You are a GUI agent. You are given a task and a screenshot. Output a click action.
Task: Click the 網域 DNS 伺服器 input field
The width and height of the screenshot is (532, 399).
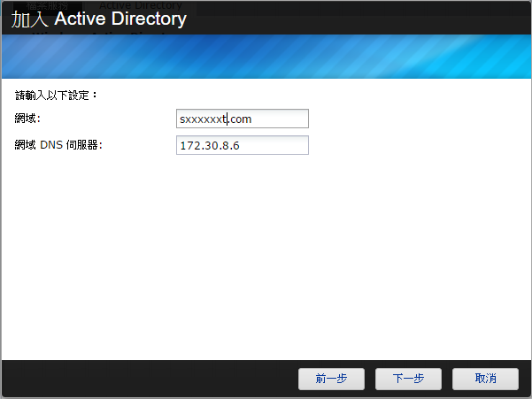point(243,145)
